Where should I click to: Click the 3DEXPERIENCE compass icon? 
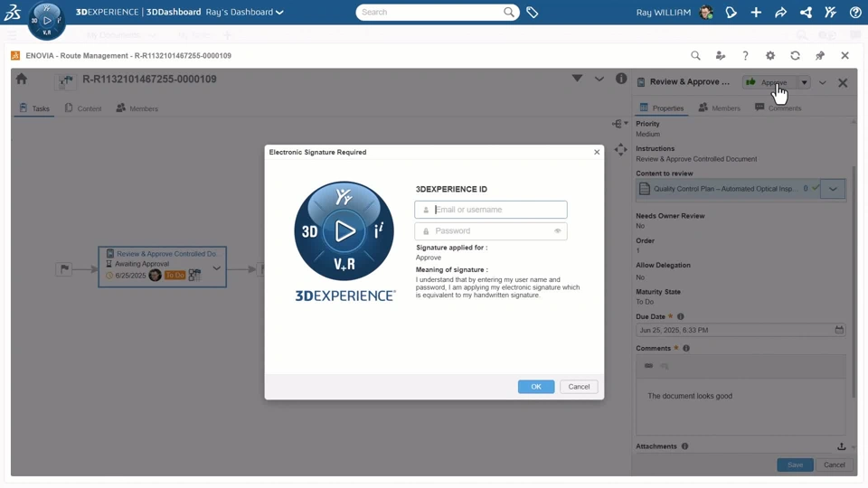46,21
